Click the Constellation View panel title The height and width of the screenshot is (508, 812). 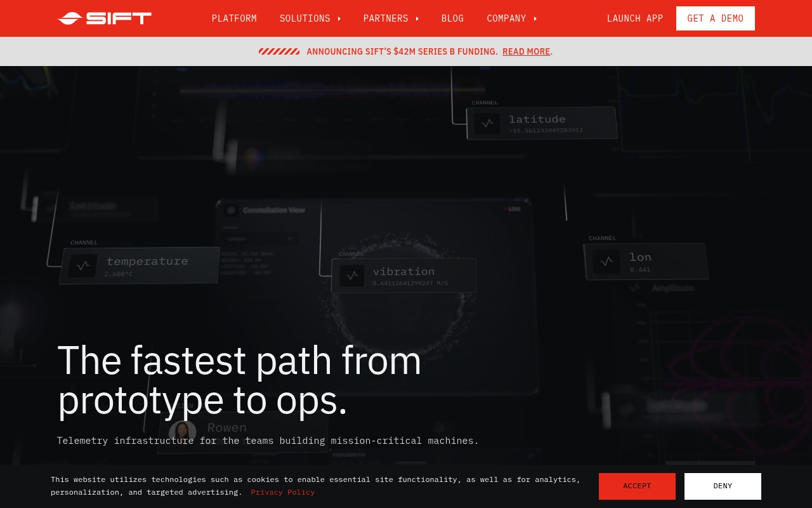tap(274, 210)
